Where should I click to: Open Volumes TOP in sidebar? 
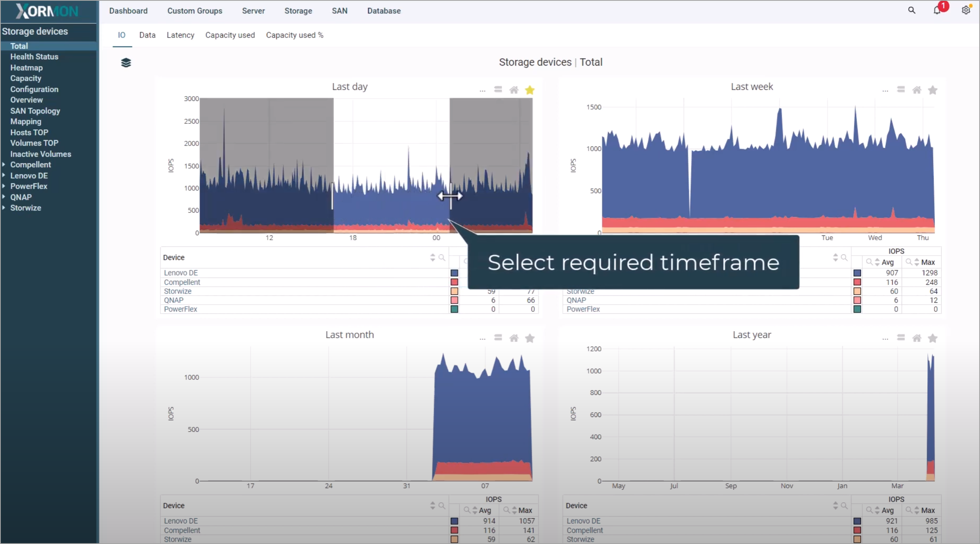pyautogui.click(x=34, y=143)
